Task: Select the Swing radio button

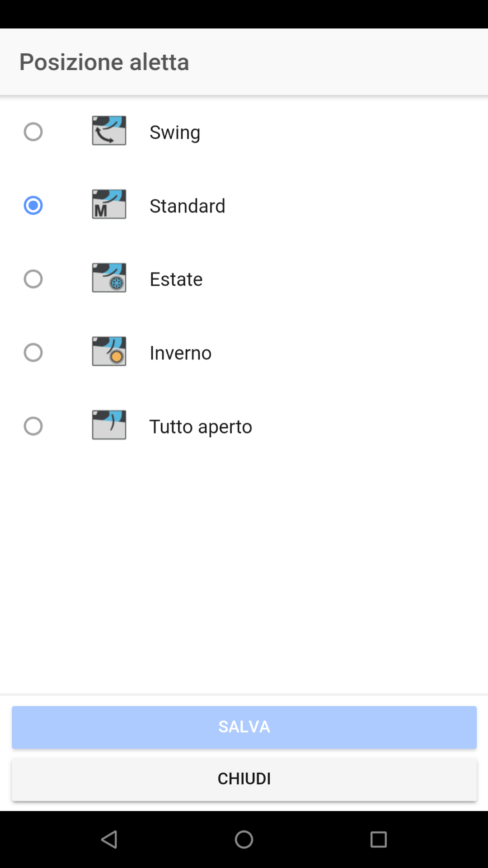Action: (x=33, y=132)
